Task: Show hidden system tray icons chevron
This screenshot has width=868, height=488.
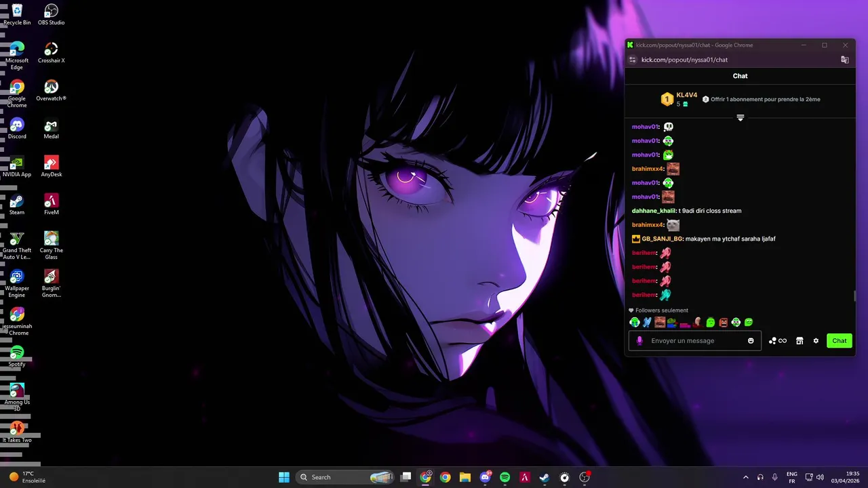Action: coord(746,477)
